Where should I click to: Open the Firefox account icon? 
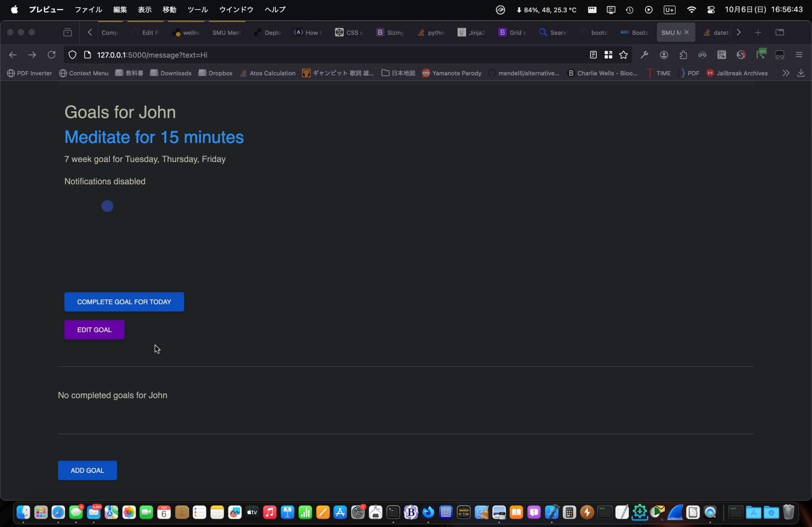664,55
